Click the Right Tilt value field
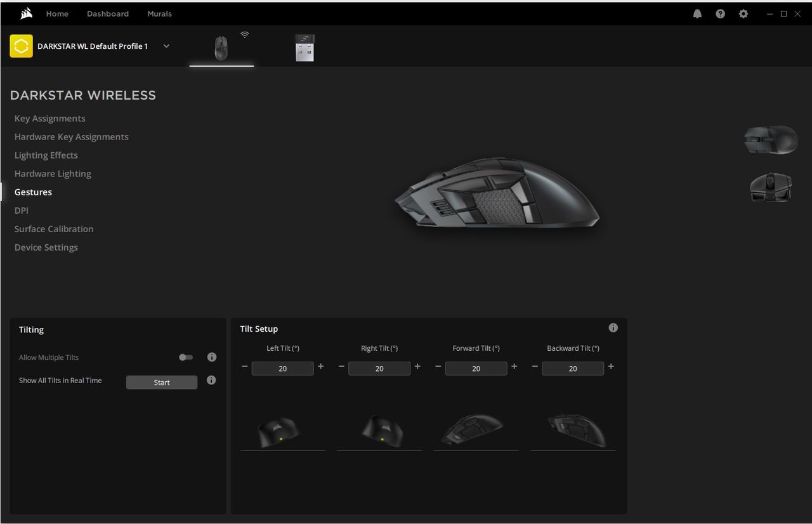The image size is (812, 524). 379,369
